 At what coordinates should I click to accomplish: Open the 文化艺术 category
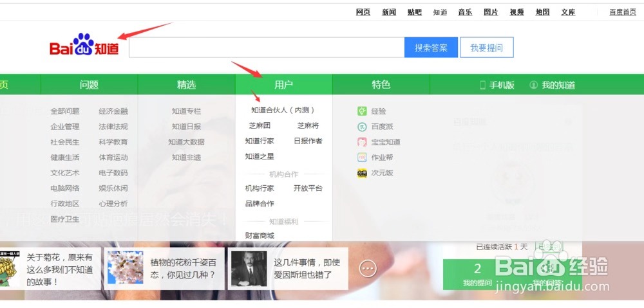pyautogui.click(x=65, y=173)
